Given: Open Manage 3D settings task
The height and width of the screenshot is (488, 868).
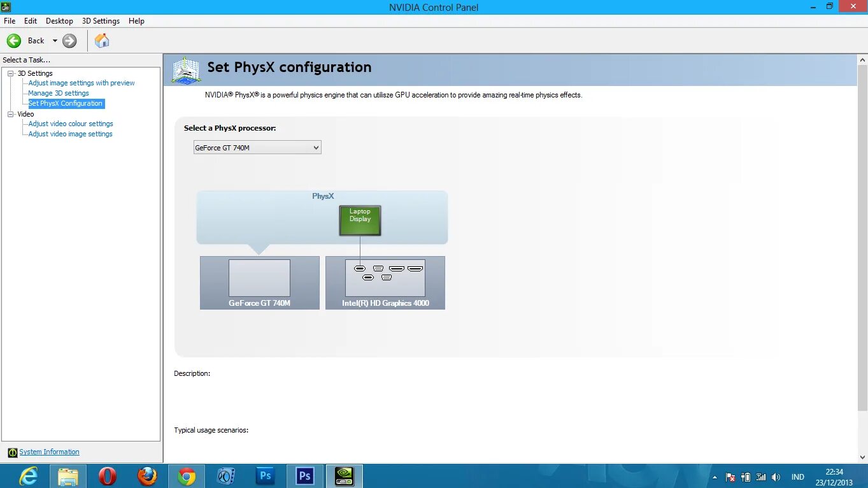Looking at the screenshot, I should coord(59,93).
